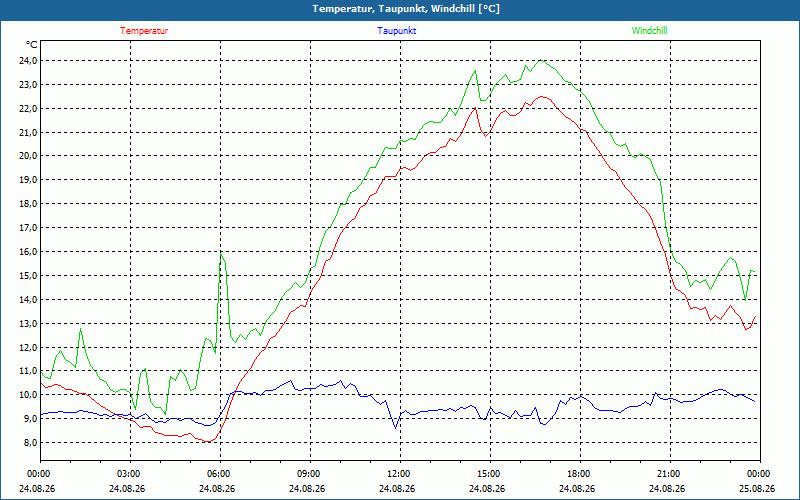The height and width of the screenshot is (500, 800).
Task: Select the blue 'Taupunkt' legend label
Action: (396, 31)
